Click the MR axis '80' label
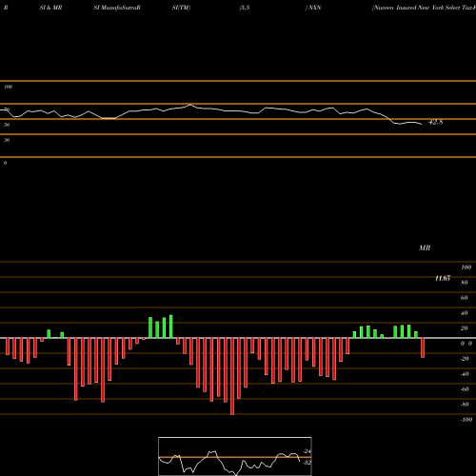476x476 pixels. coord(465,283)
